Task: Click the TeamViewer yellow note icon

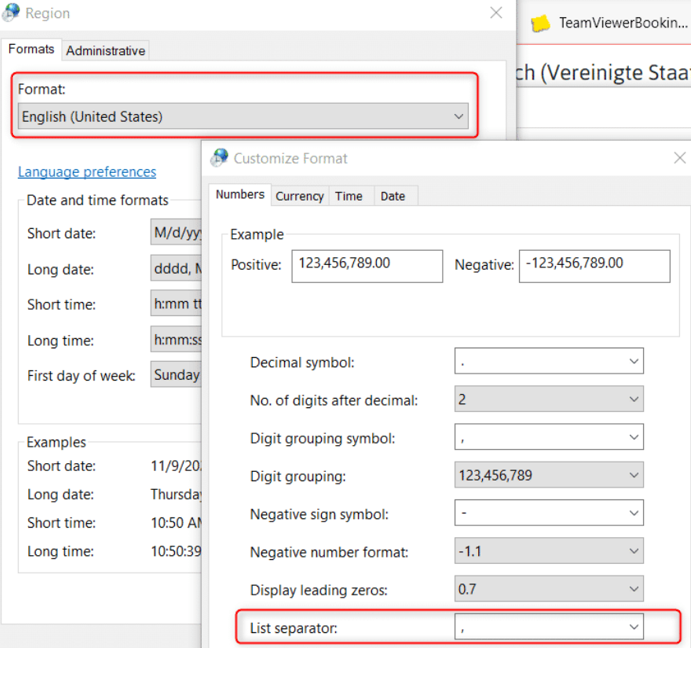Action: [540, 23]
